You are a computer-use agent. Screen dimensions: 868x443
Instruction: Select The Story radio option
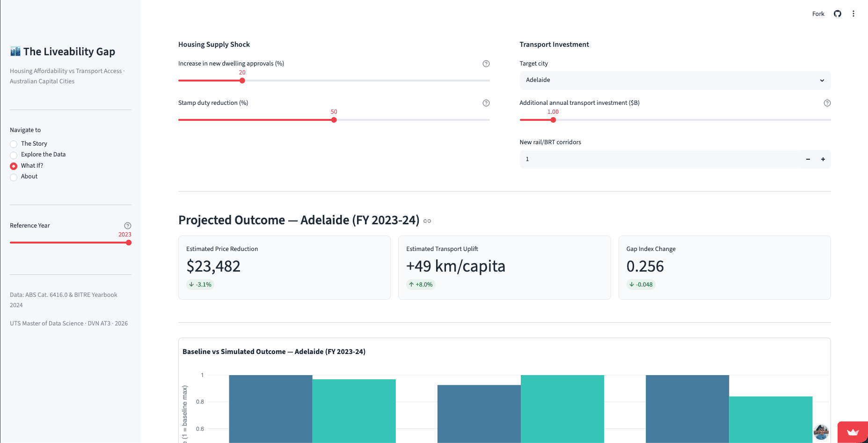click(x=14, y=144)
